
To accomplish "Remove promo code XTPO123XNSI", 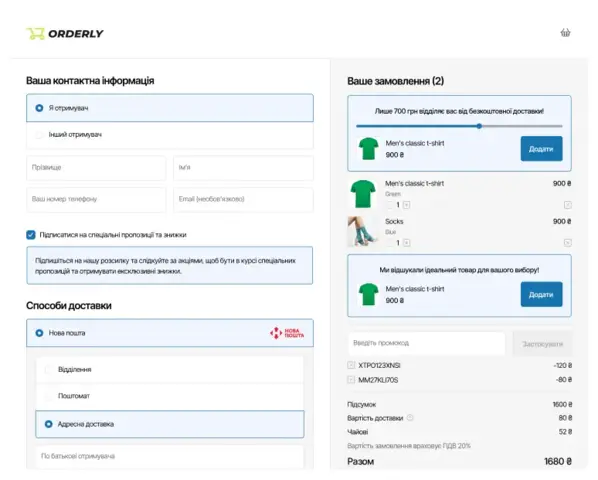I will pos(351,365).
